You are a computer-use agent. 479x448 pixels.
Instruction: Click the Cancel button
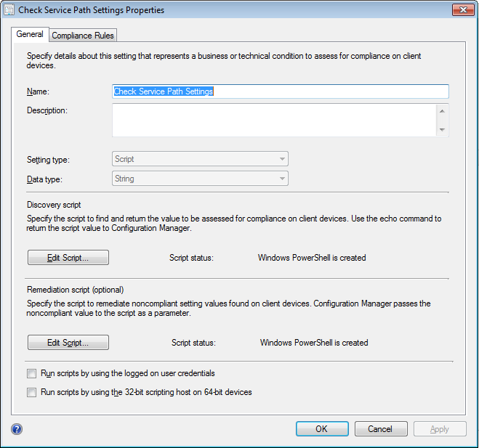click(381, 429)
